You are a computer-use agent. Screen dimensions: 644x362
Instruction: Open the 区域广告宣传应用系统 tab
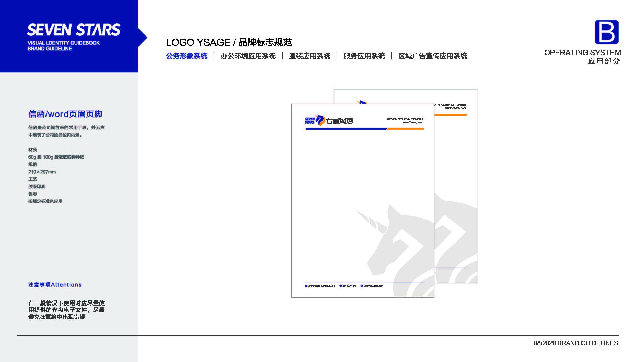[433, 56]
